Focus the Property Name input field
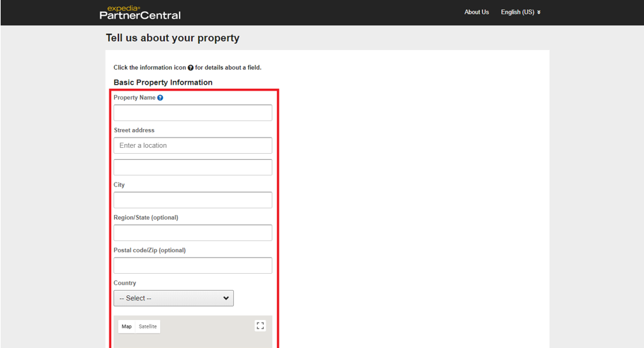Viewport: 644px width, 348px height. point(193,113)
